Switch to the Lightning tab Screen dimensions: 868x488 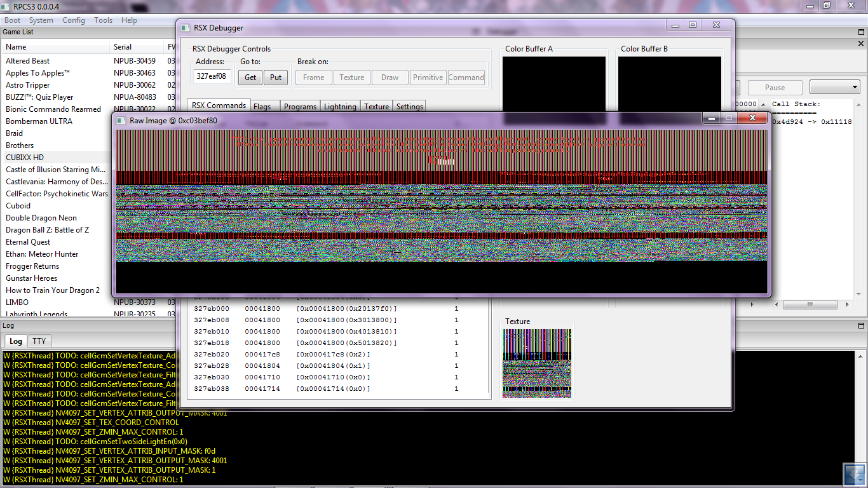[340, 107]
